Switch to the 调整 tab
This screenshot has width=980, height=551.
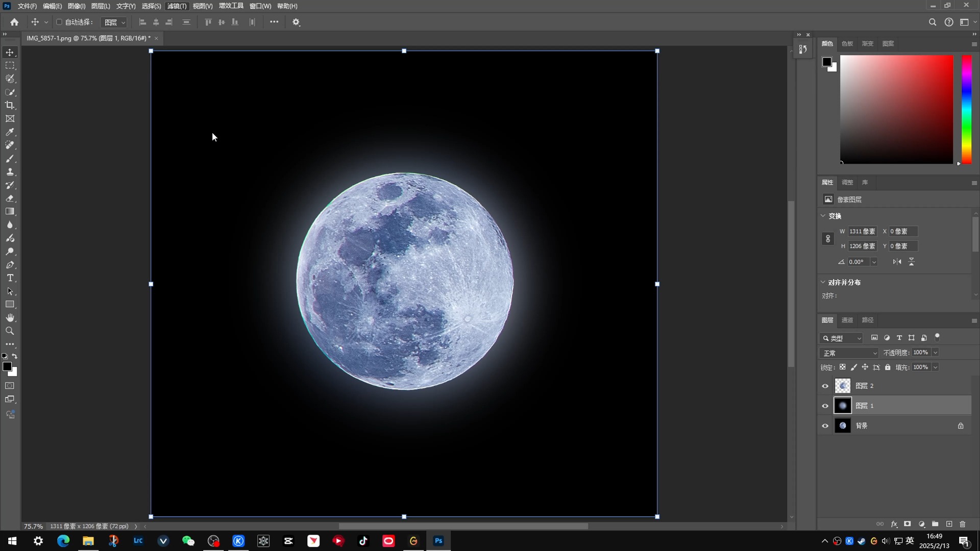(x=847, y=182)
